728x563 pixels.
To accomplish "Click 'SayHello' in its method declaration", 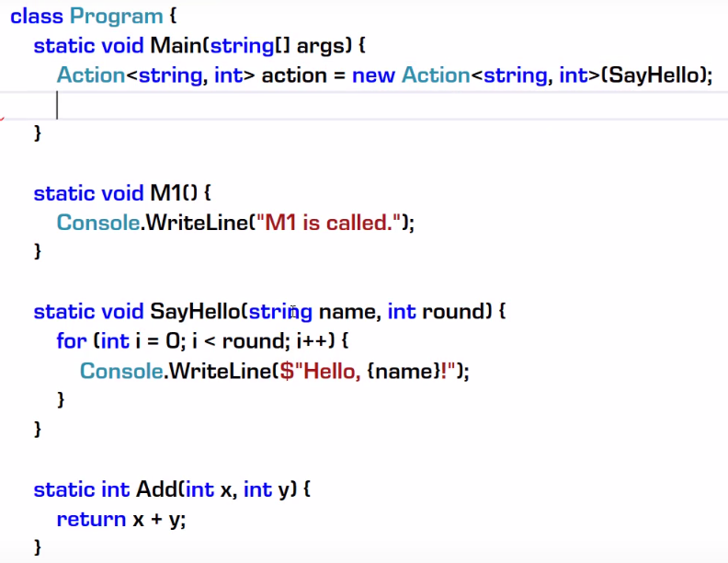I will coord(195,312).
